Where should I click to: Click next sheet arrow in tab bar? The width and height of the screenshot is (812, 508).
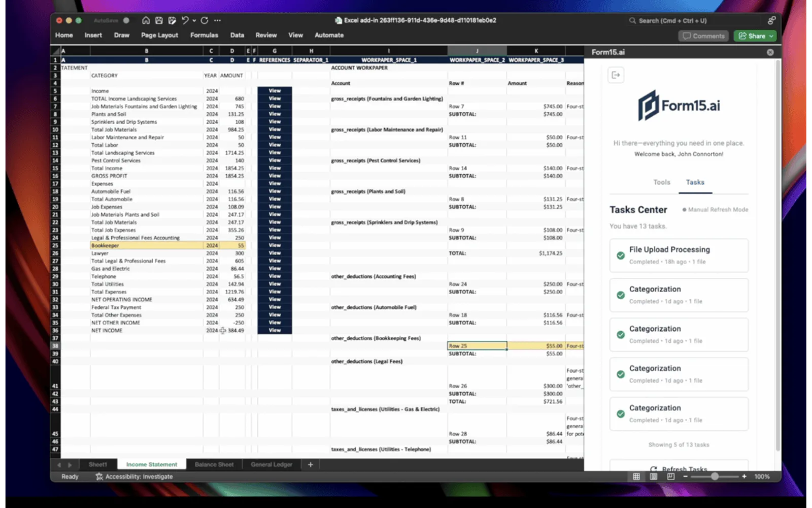(x=70, y=465)
